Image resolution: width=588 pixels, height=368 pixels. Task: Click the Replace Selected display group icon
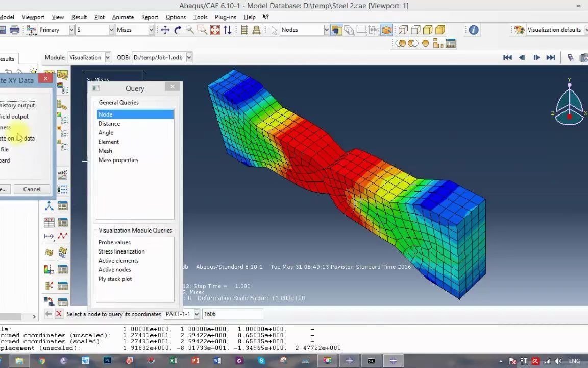pyautogui.click(x=401, y=43)
